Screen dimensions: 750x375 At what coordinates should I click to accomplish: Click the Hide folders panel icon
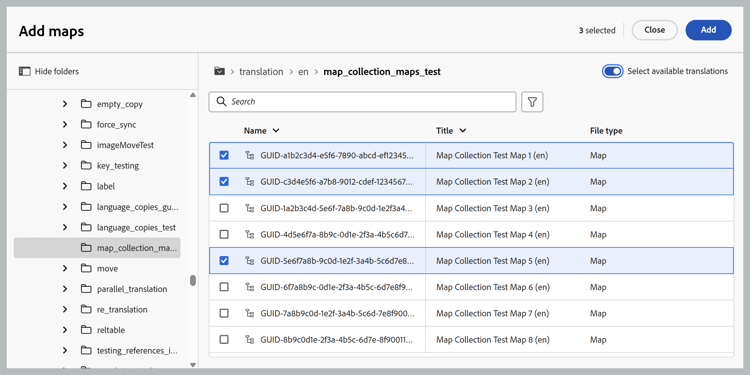24,71
